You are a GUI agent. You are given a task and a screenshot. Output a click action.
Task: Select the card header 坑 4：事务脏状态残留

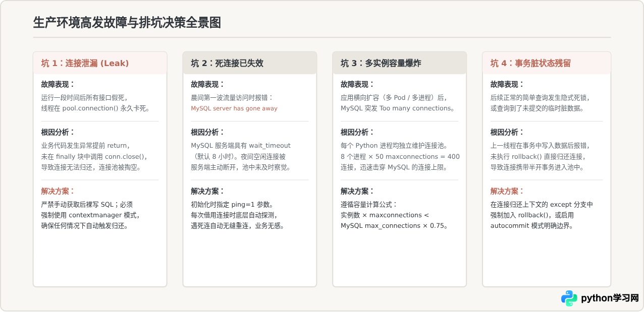[x=547, y=63]
